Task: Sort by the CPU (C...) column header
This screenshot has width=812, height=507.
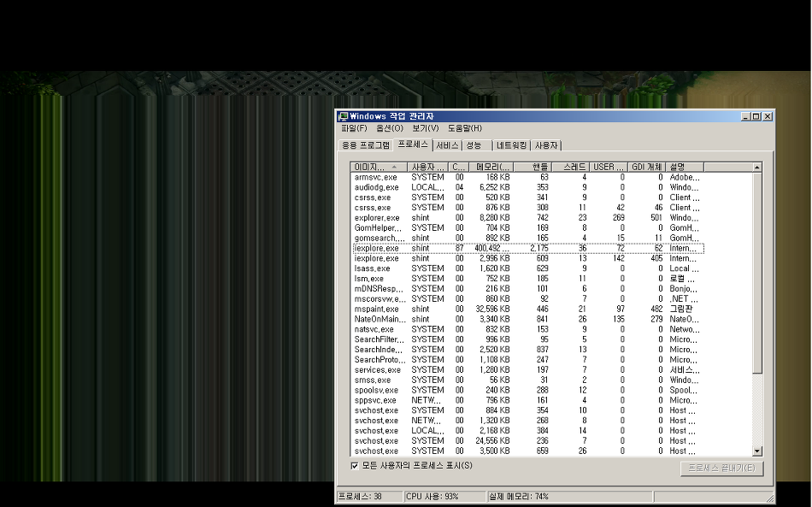Action: pyautogui.click(x=458, y=167)
